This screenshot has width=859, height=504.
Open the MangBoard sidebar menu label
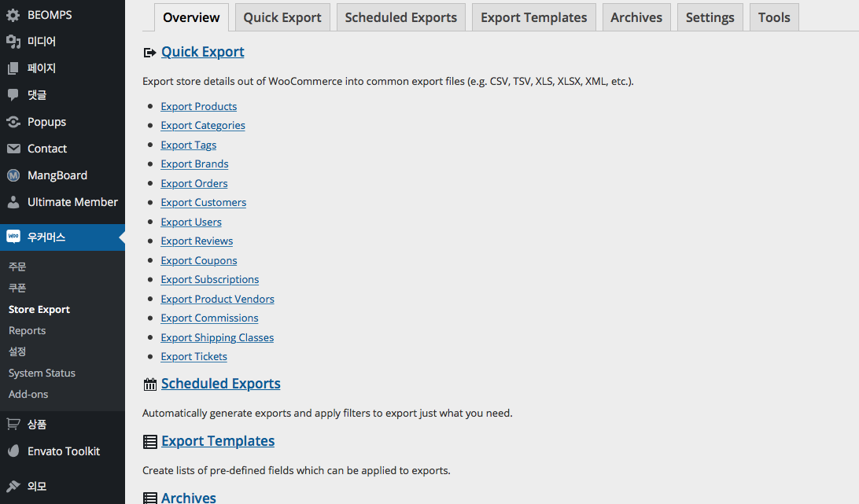click(x=57, y=175)
